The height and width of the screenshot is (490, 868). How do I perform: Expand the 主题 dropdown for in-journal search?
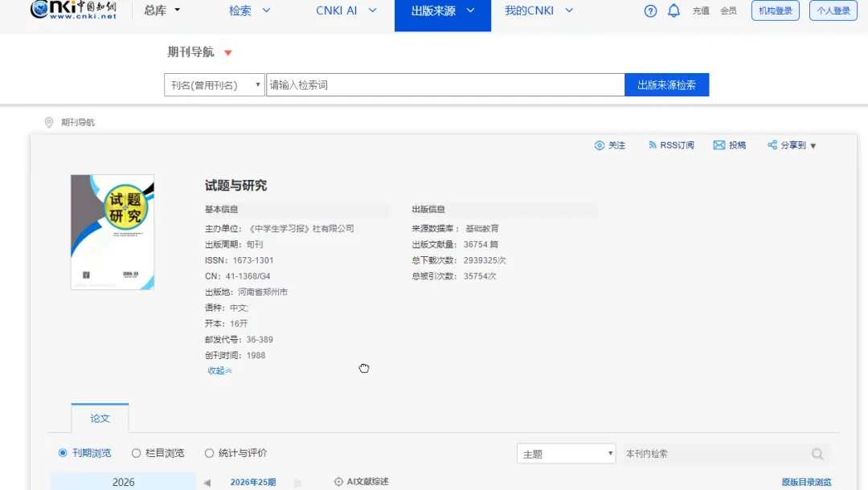567,454
